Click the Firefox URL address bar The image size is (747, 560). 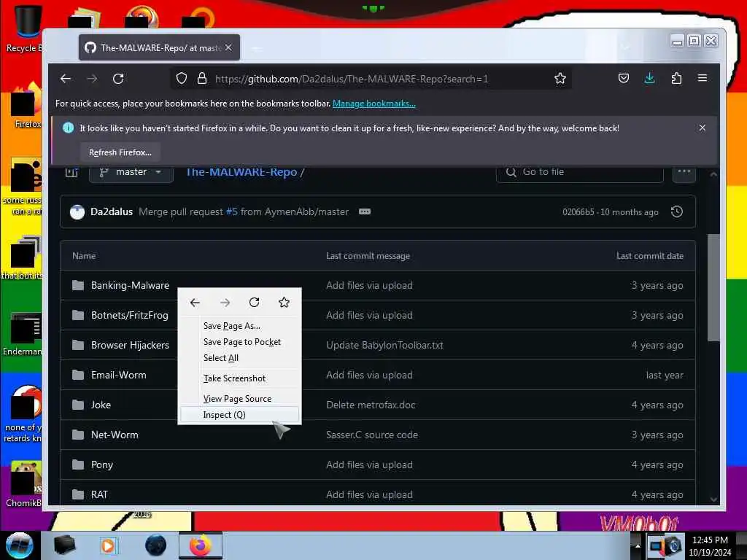click(x=371, y=79)
